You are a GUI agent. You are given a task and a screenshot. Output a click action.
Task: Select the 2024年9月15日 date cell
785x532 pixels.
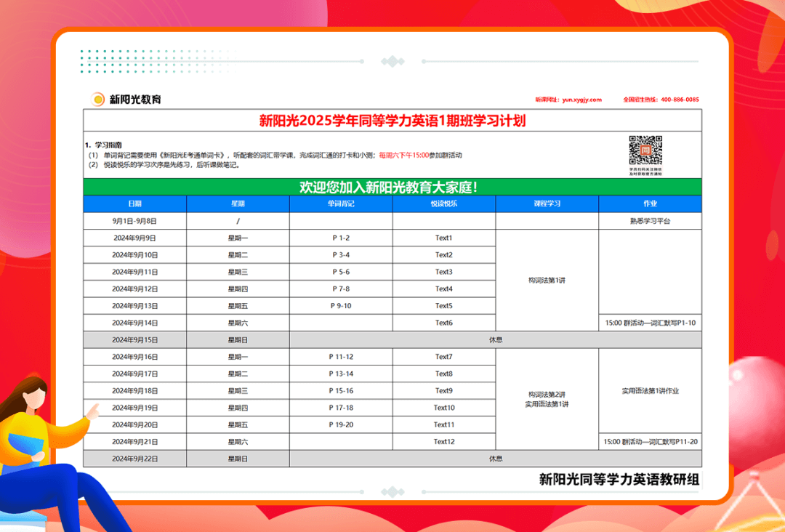[x=135, y=340]
